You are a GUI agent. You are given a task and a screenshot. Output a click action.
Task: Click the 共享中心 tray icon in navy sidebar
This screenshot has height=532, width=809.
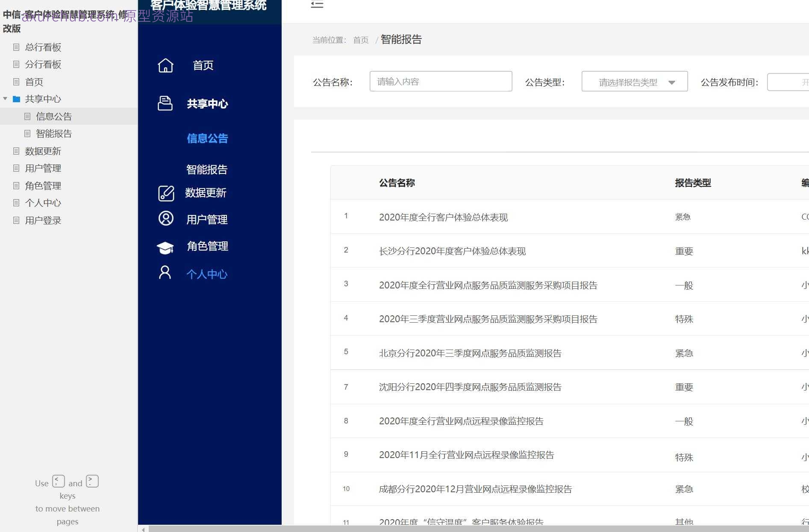click(x=165, y=103)
